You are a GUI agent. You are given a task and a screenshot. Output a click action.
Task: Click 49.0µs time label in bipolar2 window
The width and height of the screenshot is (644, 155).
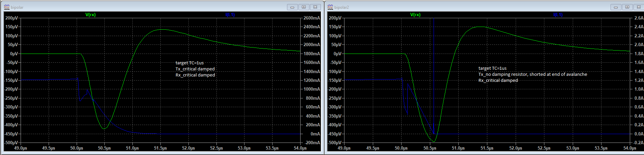click(x=344, y=148)
